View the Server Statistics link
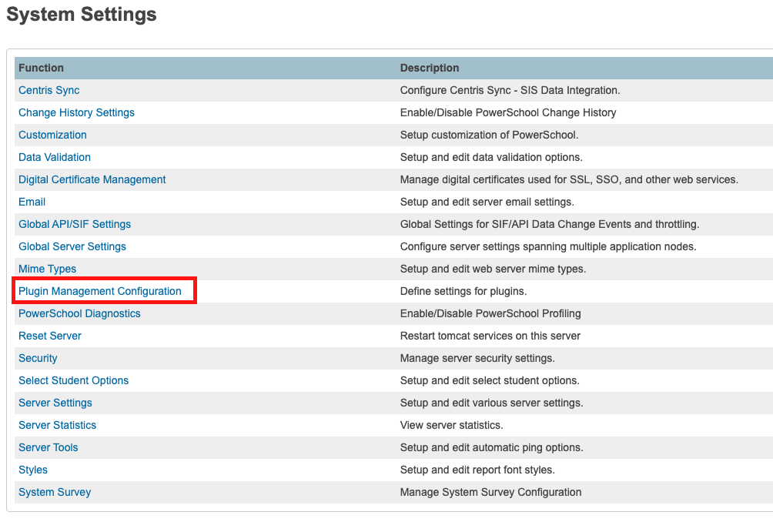This screenshot has width=773, height=532. click(57, 425)
